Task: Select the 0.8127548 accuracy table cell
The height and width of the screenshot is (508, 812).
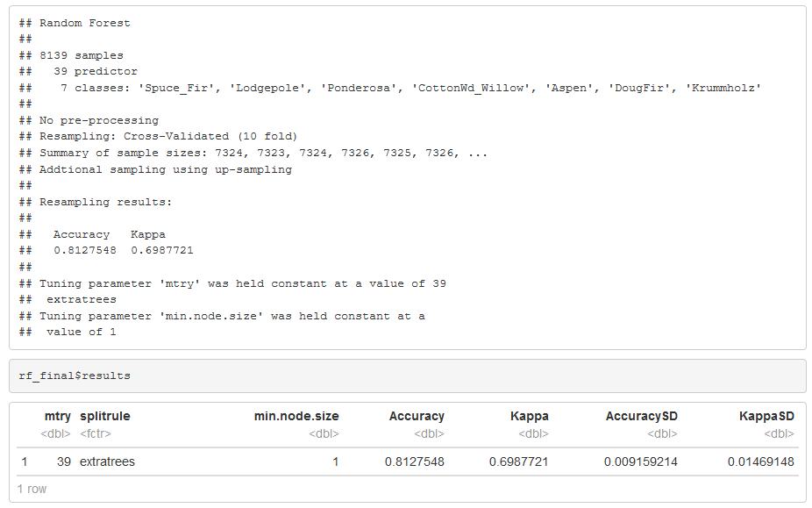Action: [414, 461]
